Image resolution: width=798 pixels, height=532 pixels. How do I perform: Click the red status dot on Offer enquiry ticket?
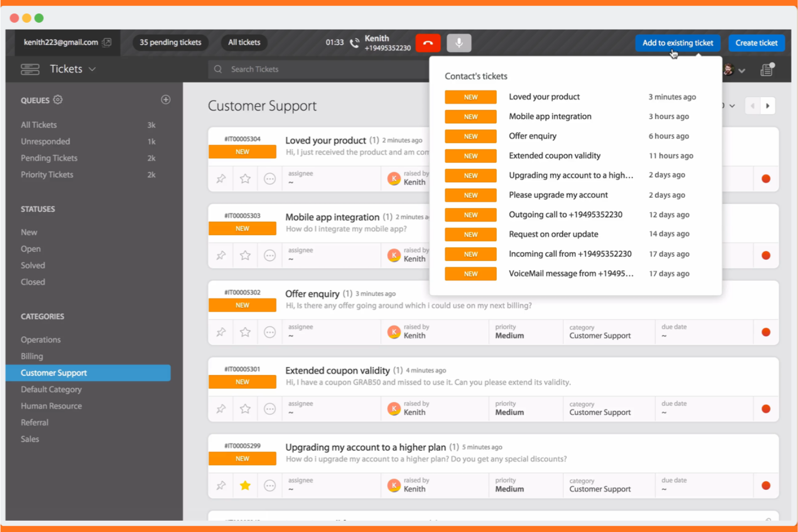[x=766, y=333]
